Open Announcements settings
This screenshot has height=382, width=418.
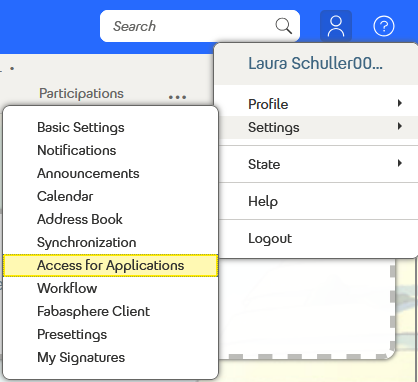pyautogui.click(x=111, y=173)
